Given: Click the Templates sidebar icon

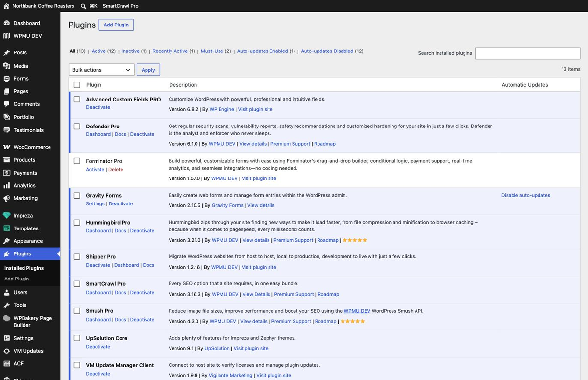Looking at the screenshot, I should click(x=6, y=228).
